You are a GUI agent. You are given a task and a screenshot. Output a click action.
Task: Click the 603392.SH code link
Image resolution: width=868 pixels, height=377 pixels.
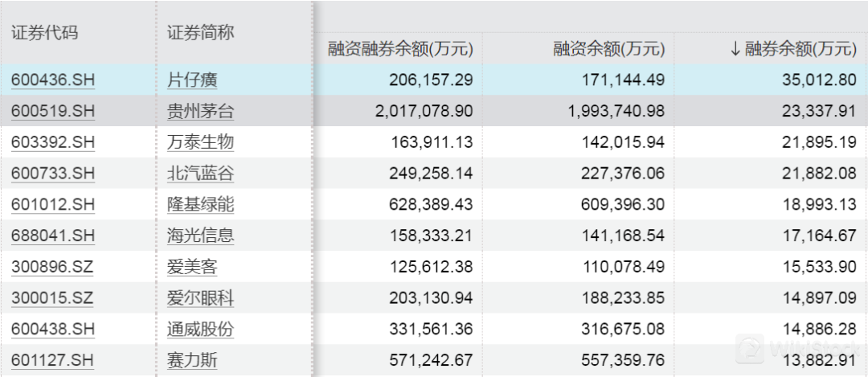[x=53, y=142]
